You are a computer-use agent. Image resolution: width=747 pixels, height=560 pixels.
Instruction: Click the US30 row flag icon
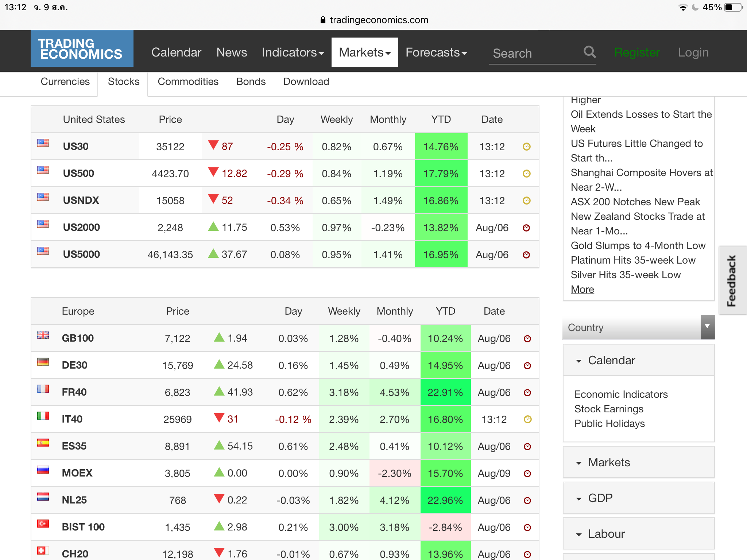click(43, 143)
